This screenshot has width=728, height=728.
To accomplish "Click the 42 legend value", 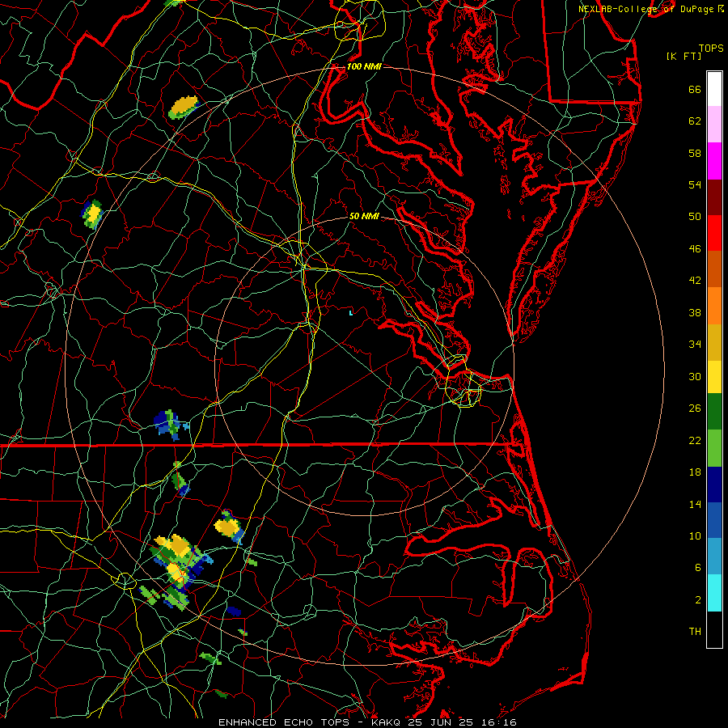I will pyautogui.click(x=695, y=281).
